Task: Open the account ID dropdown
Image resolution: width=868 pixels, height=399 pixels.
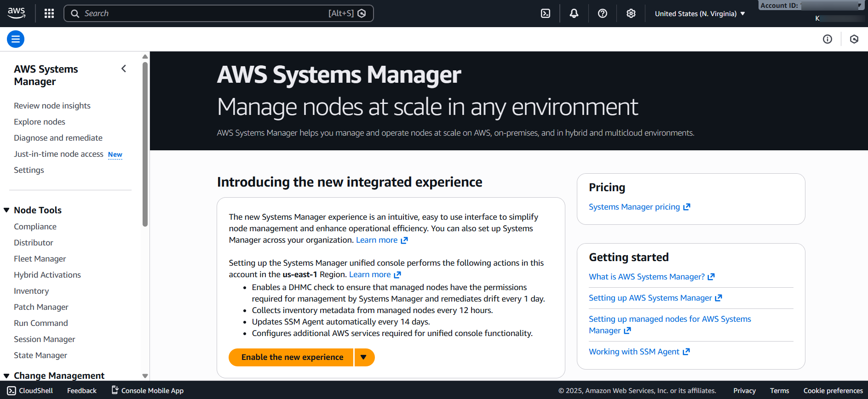Action: [811, 6]
